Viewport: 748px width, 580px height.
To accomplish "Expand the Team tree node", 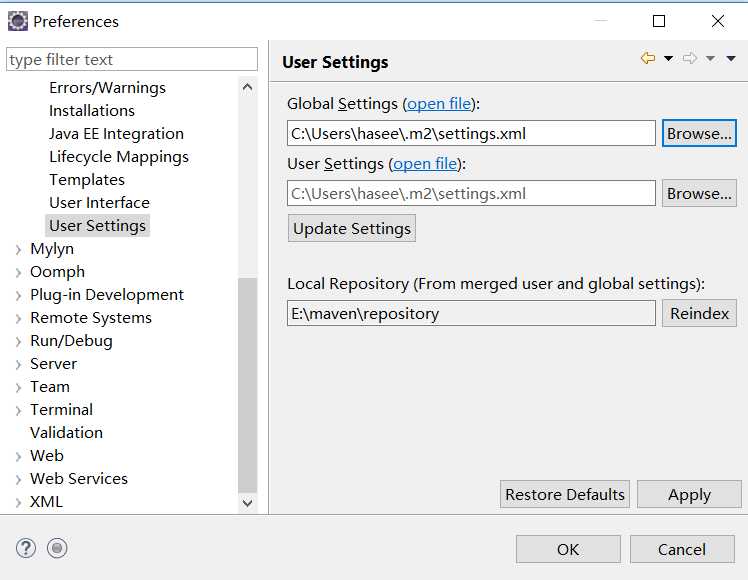I will (18, 387).
